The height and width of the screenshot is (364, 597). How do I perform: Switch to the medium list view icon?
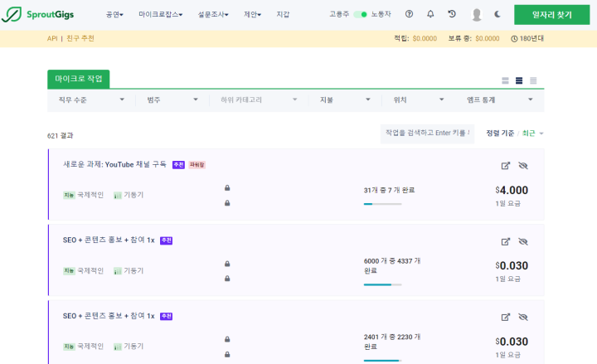pos(519,80)
